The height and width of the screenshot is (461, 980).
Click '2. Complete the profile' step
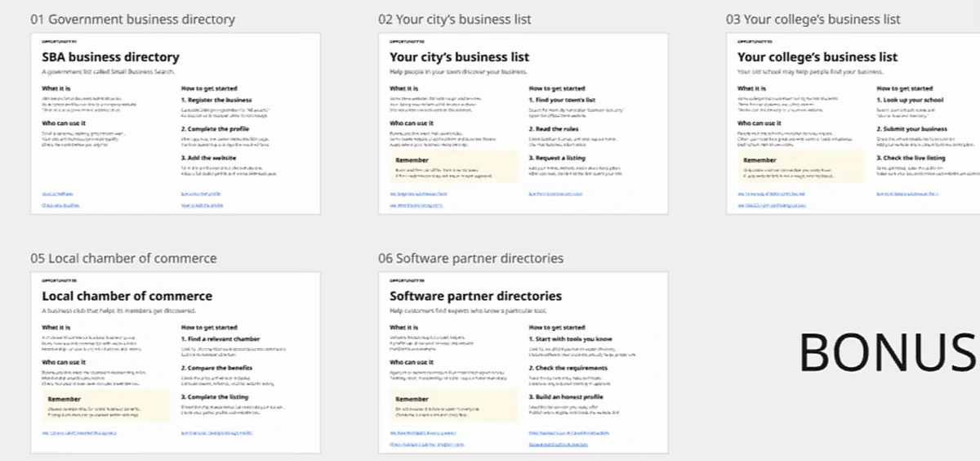pyautogui.click(x=215, y=129)
